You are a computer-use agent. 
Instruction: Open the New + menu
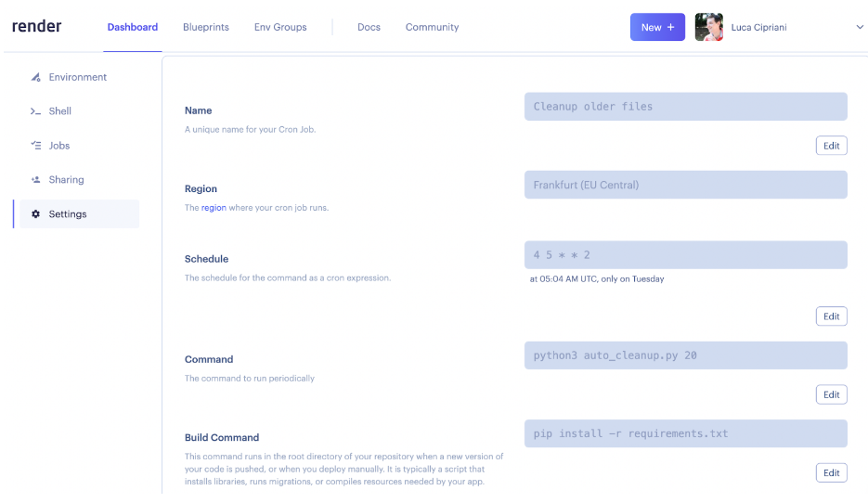pyautogui.click(x=657, y=27)
